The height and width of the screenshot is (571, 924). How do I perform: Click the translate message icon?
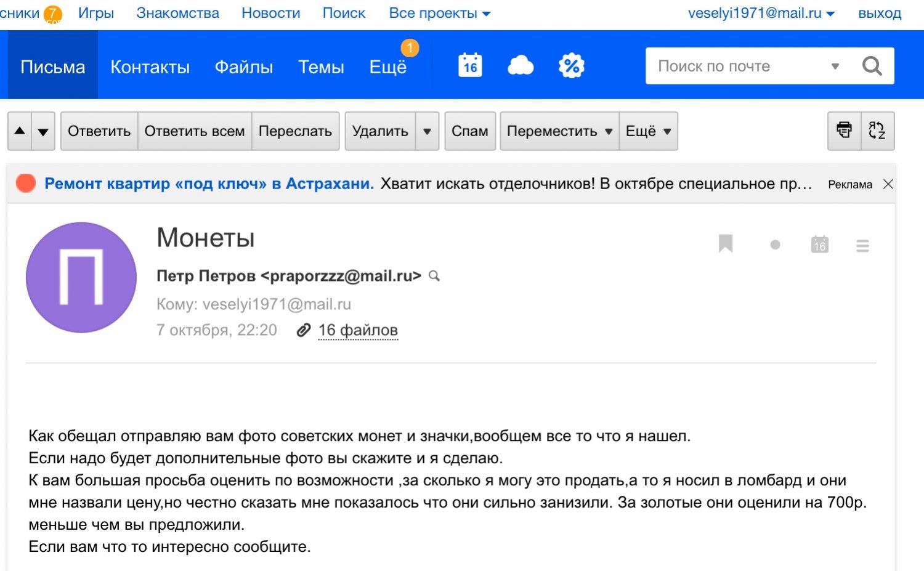pyautogui.click(x=877, y=131)
